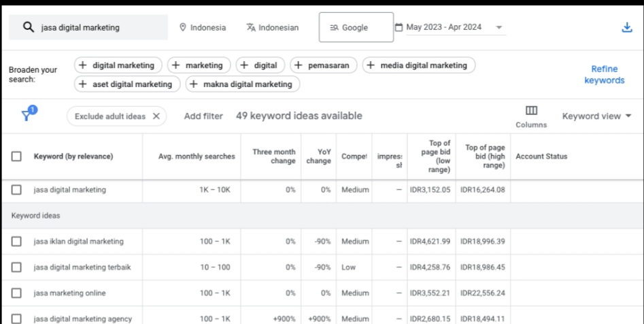Click keyword 'jasa digital marketing terbaik'
This screenshot has width=644, height=324.
[x=82, y=268]
